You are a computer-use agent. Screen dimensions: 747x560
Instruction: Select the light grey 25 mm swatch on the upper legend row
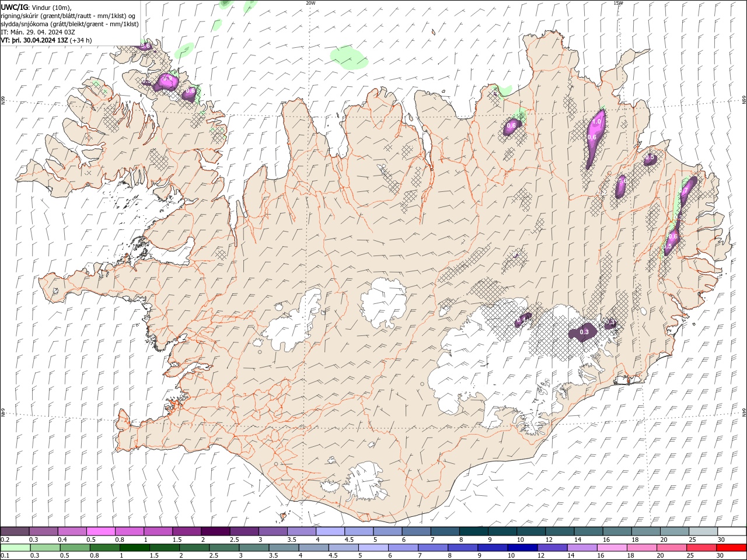coord(703,531)
